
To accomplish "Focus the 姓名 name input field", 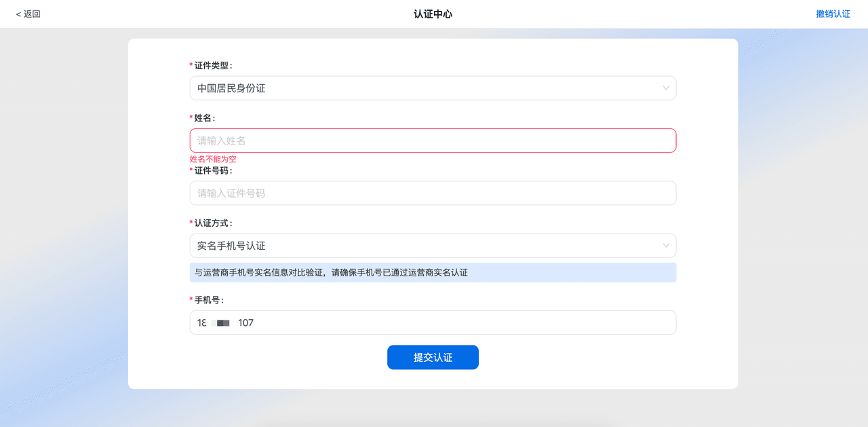I will [433, 141].
